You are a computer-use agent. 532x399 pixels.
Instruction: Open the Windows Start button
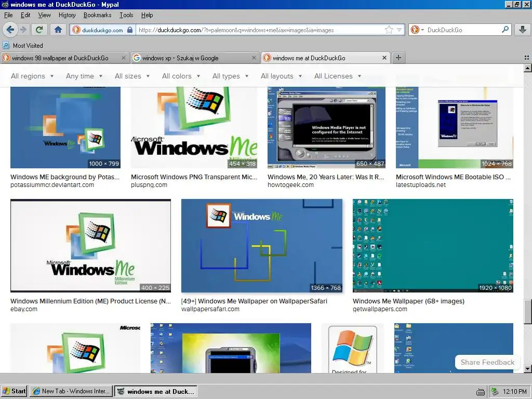click(x=14, y=391)
